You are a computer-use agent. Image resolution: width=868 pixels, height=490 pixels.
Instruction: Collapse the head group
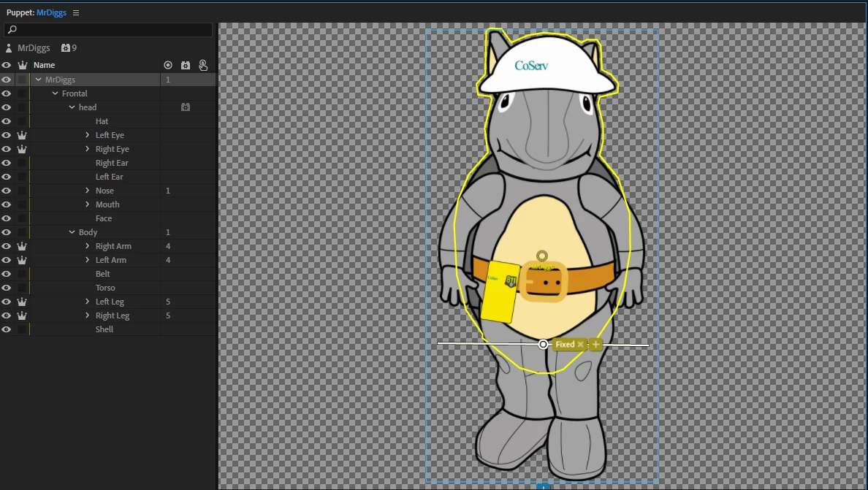(x=72, y=107)
